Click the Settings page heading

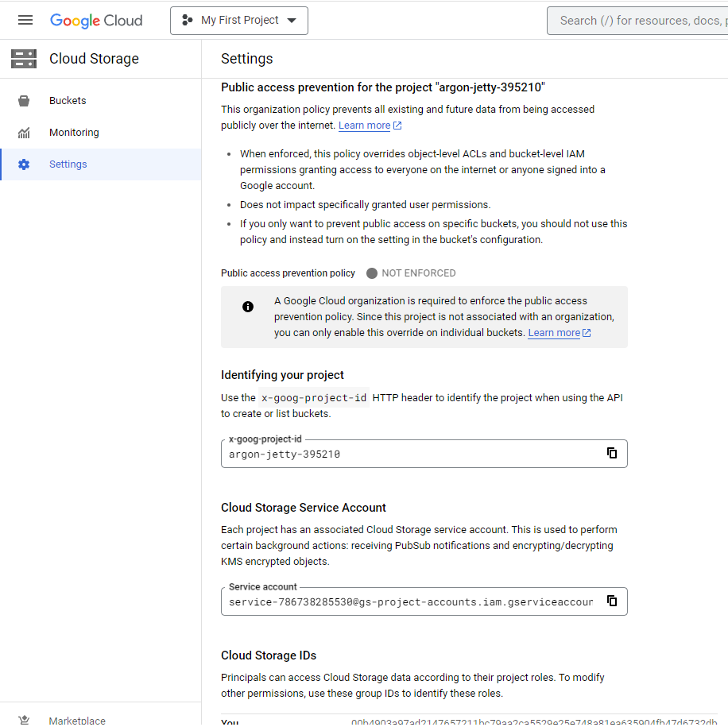point(247,59)
